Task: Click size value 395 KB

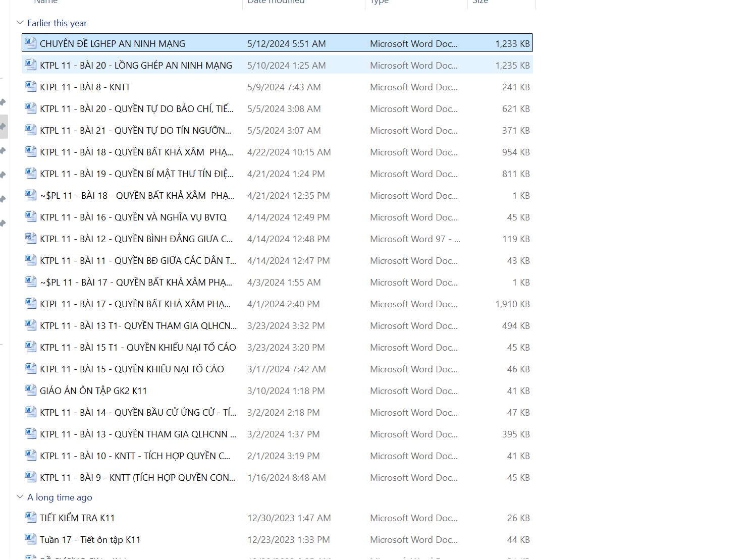Action: pos(516,434)
